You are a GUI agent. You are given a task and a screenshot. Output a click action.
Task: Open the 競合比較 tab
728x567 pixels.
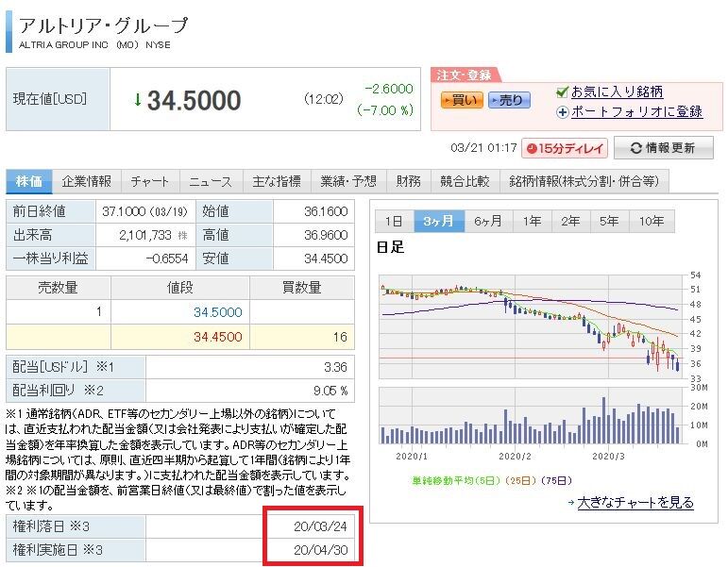point(466,181)
